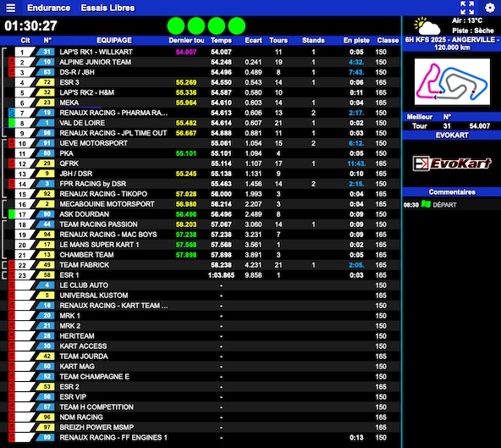Screen dimensions: 501x448
Task: Toggle fullscreen mode icon
Action: [467, 8]
